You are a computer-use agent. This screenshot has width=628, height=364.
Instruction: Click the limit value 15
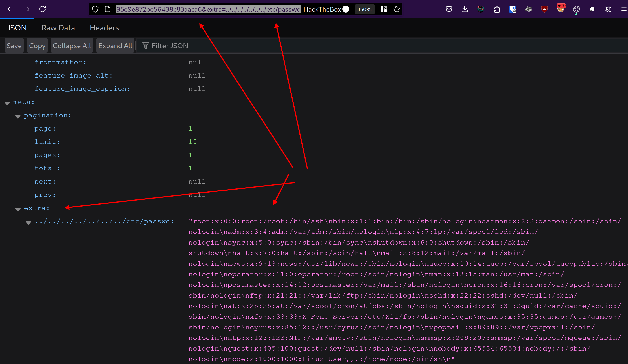click(193, 142)
